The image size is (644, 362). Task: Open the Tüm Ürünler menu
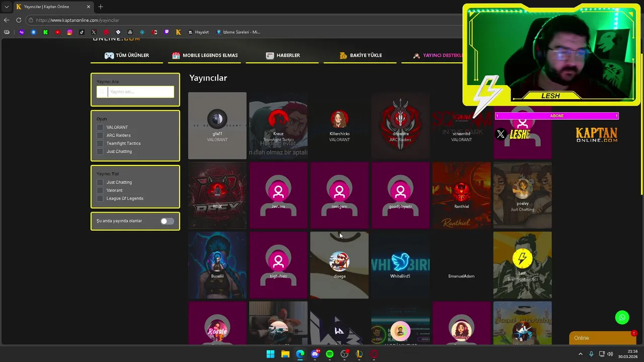tap(127, 55)
